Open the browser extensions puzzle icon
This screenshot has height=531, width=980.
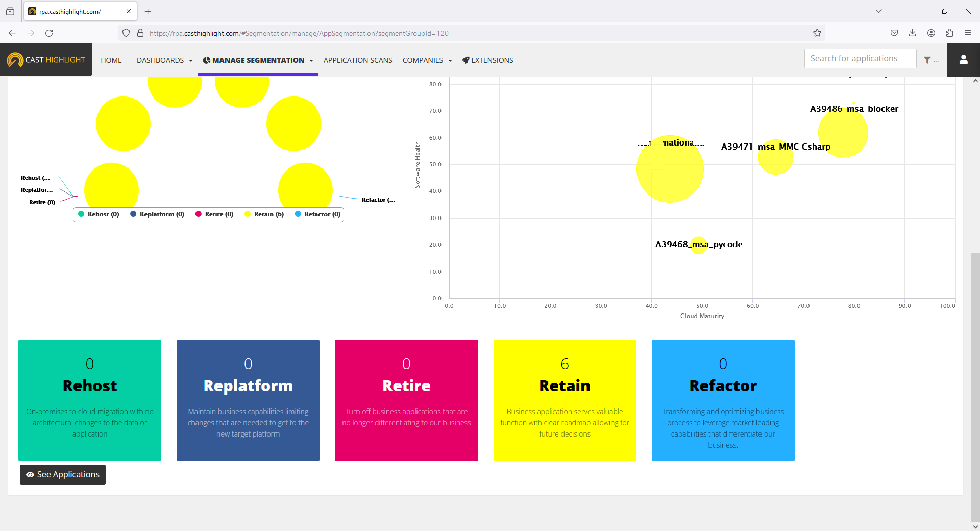[949, 33]
